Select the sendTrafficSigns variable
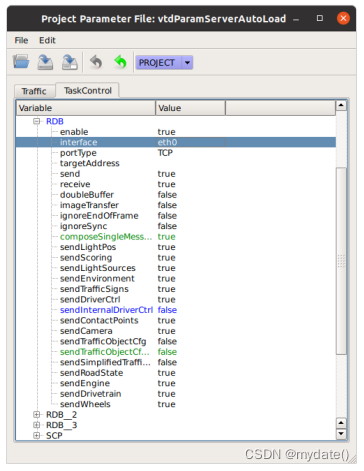Image resolution: width=364 pixels, height=471 pixels. coord(94,289)
